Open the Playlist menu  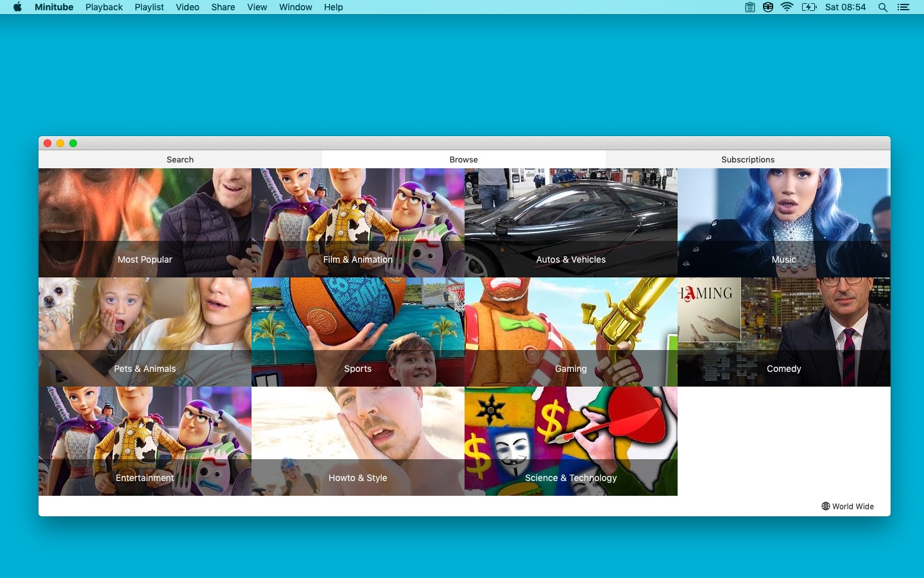coord(149,7)
